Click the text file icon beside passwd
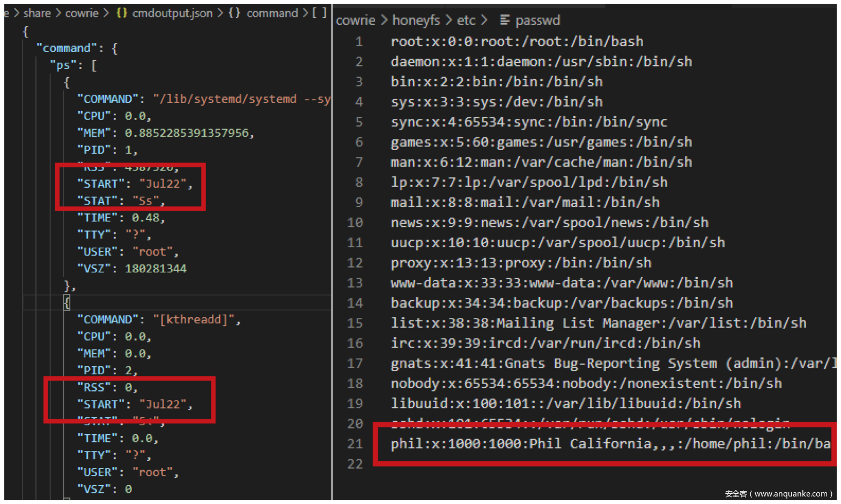 (x=504, y=20)
